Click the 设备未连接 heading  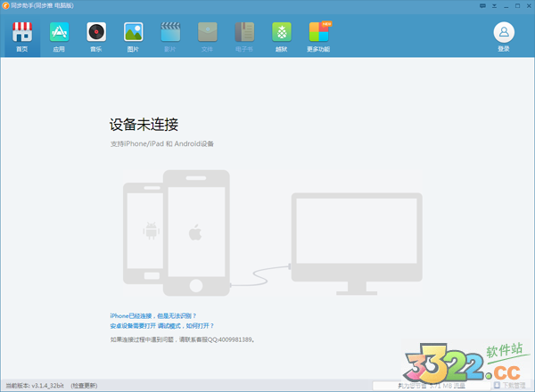144,125
